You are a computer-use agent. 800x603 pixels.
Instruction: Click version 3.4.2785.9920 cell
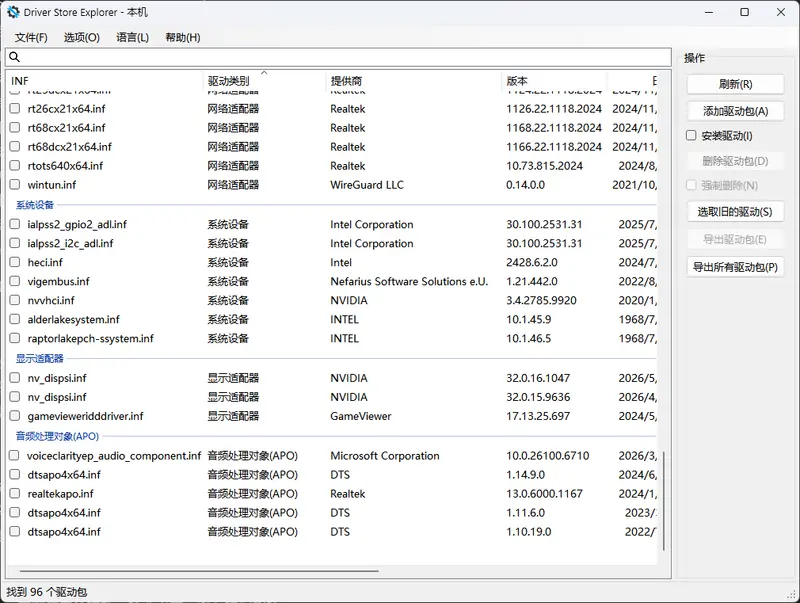click(541, 300)
